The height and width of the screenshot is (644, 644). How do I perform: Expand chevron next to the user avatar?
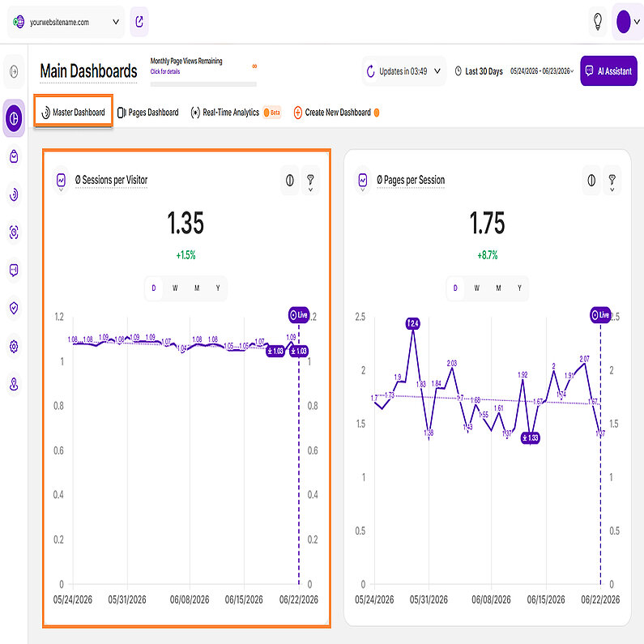click(x=637, y=22)
